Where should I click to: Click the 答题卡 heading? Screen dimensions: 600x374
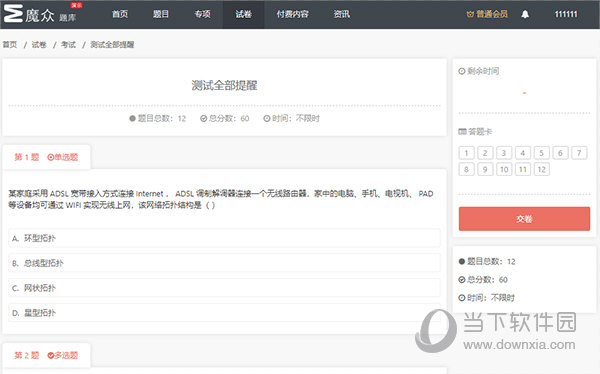pos(475,132)
